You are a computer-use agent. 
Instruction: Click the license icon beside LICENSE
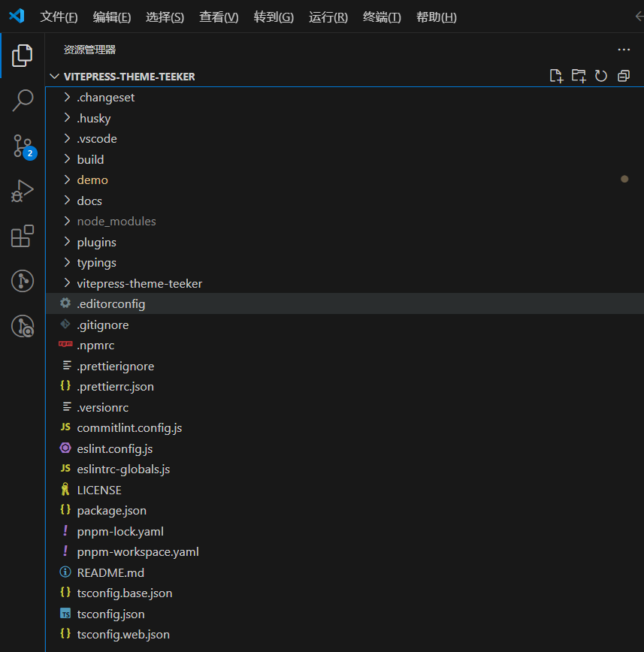coord(65,490)
